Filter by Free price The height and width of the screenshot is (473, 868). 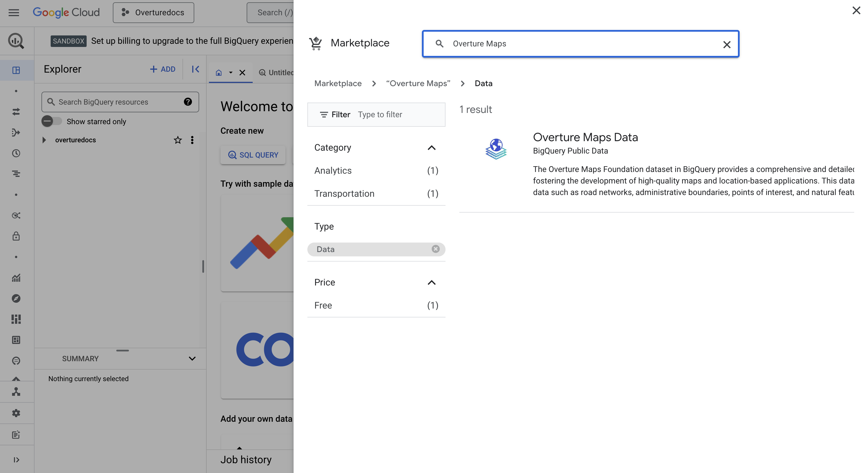(376, 305)
